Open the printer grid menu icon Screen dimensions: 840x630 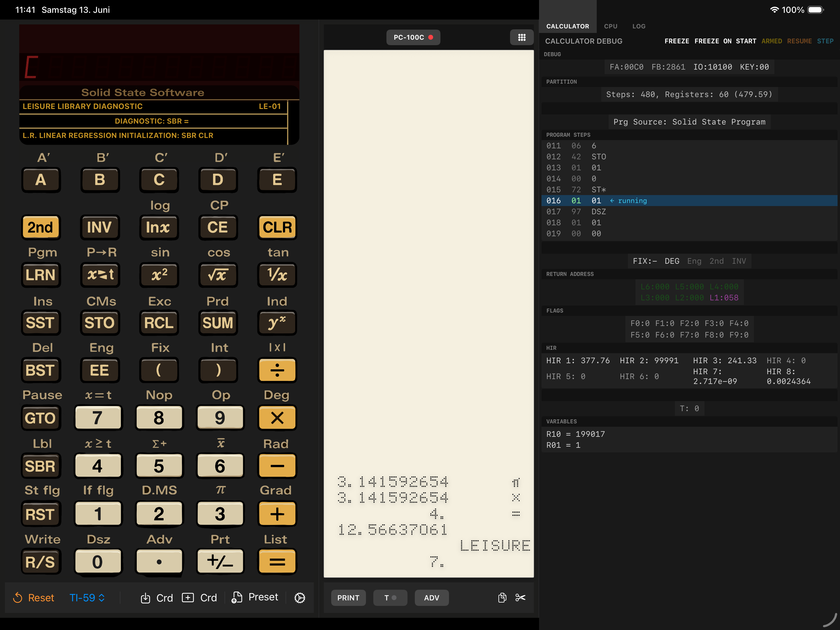click(522, 37)
